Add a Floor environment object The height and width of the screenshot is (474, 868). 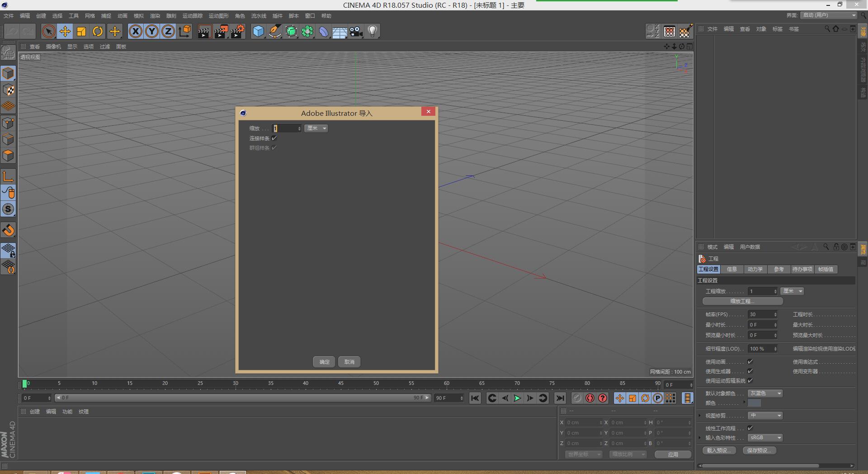pos(340,31)
